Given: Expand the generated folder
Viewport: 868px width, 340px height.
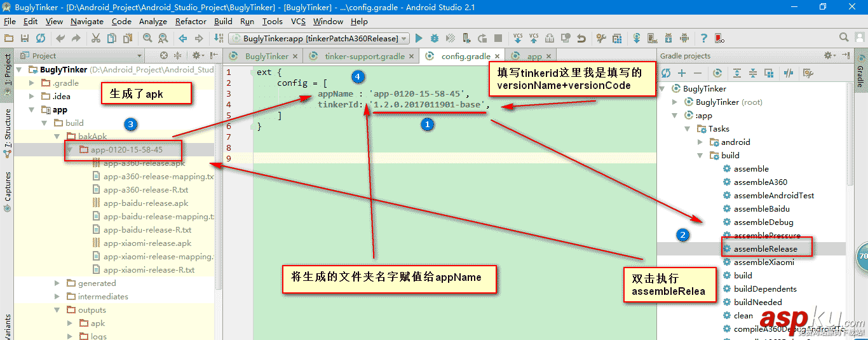Looking at the screenshot, I should [58, 283].
